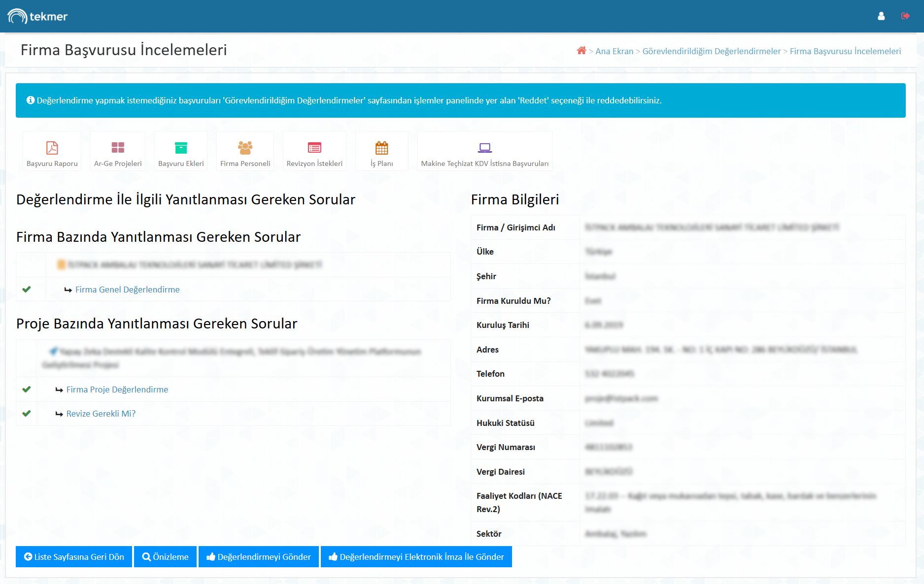Click the 'Faaliyet Kodları (NACE Rev.2)' label
Image resolution: width=924 pixels, height=584 pixels.
[x=519, y=502]
